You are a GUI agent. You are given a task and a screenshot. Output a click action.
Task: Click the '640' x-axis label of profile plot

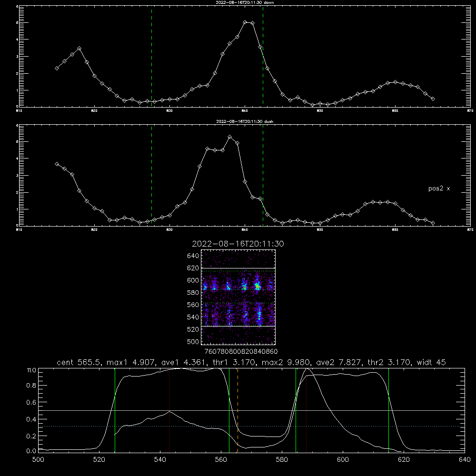pos(465,460)
